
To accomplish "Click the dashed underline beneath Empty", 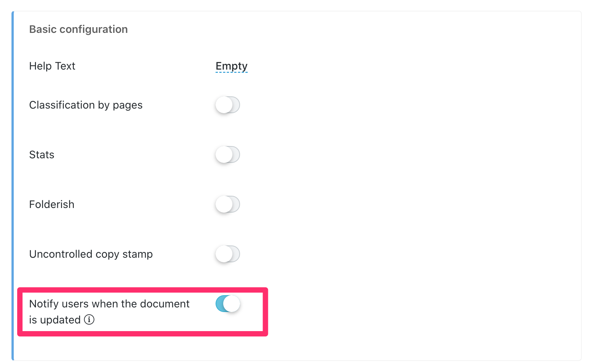I will pos(231,72).
